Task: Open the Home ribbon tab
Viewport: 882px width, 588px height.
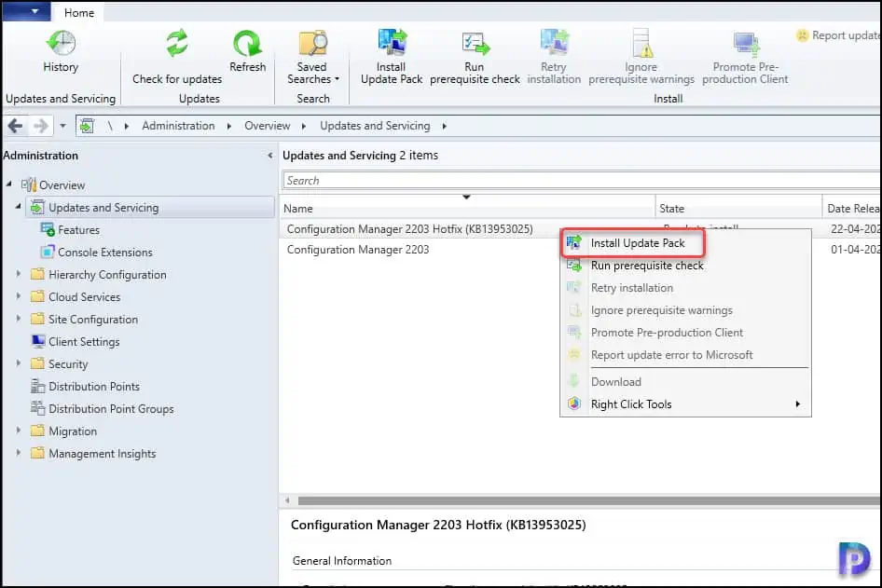Action: coord(78,12)
